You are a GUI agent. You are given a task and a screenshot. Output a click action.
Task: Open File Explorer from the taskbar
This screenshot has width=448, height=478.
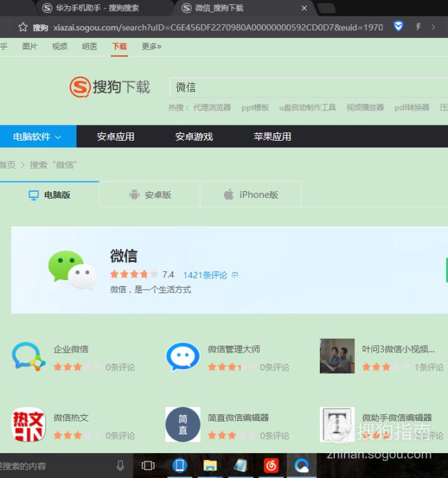(x=210, y=466)
